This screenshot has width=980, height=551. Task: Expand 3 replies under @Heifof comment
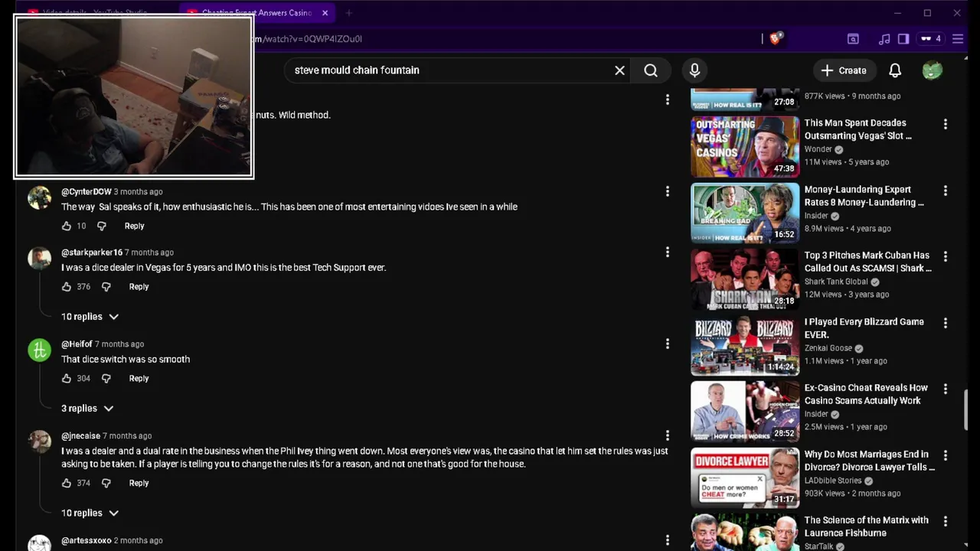87,409
